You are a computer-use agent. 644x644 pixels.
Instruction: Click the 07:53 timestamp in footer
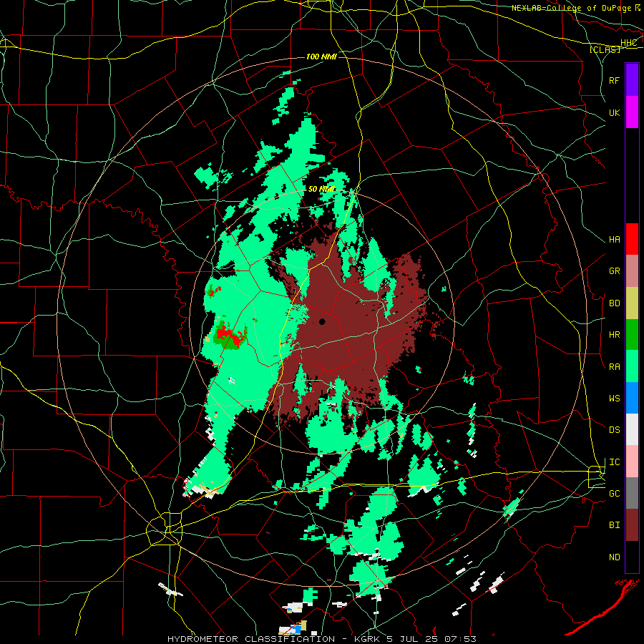462,639
